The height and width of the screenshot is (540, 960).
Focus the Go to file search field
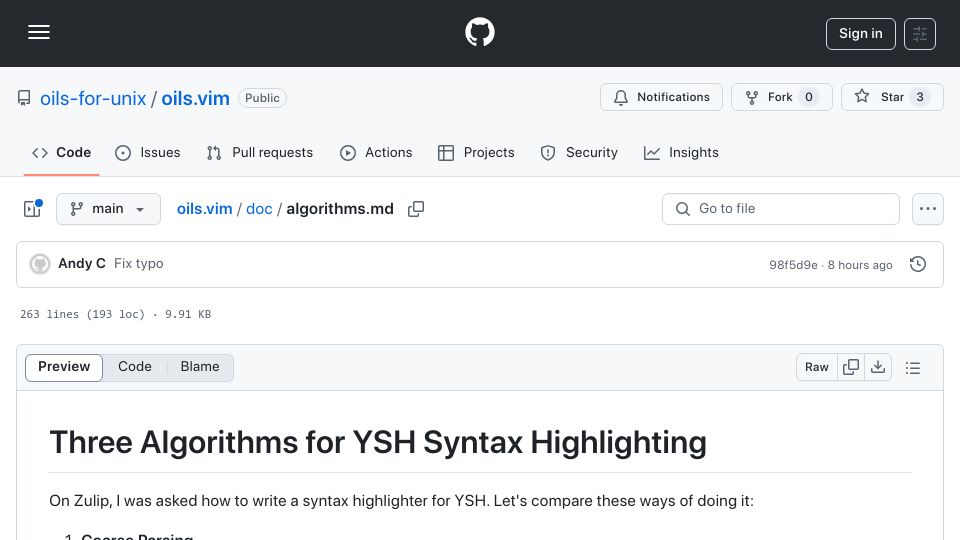781,209
